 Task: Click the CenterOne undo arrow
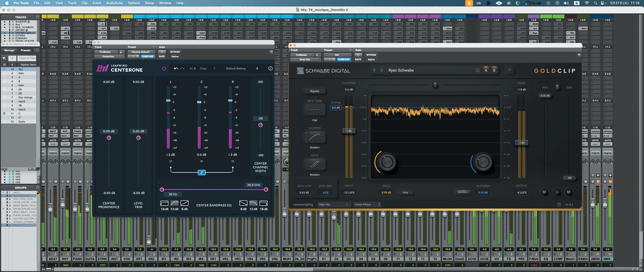coord(176,69)
